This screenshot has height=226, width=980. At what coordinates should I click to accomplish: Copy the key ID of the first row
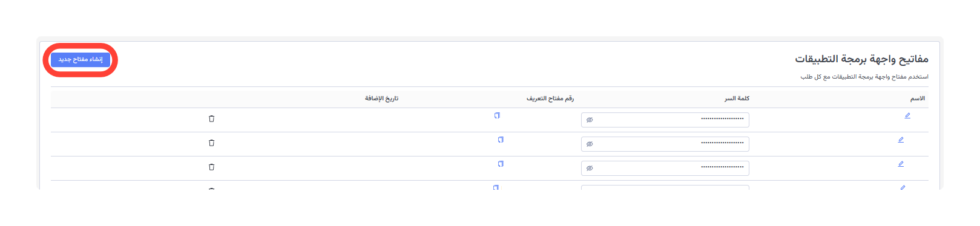click(x=497, y=115)
